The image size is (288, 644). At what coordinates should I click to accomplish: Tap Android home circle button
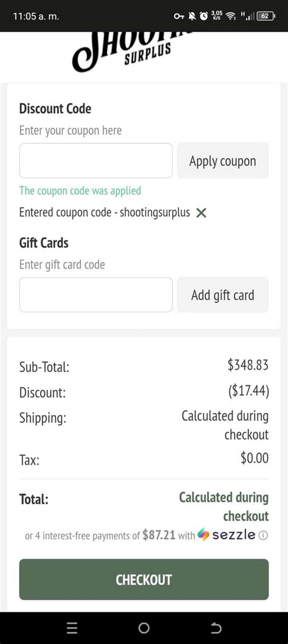pos(144,628)
